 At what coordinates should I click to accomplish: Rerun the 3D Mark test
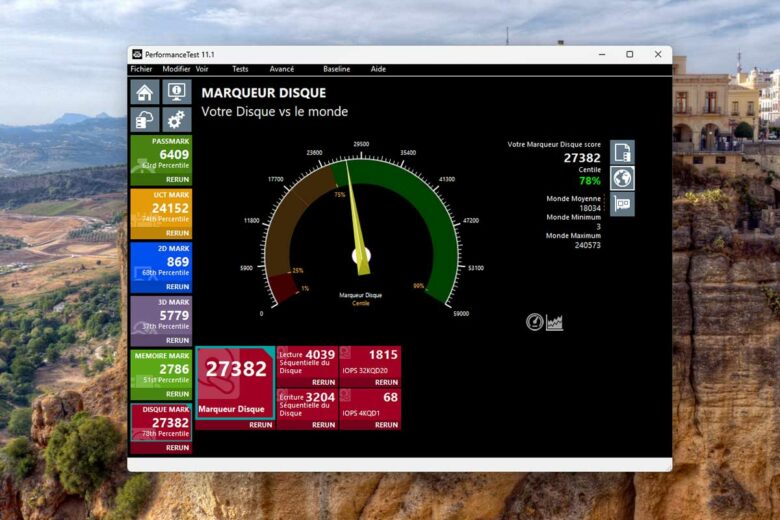pyautogui.click(x=178, y=341)
